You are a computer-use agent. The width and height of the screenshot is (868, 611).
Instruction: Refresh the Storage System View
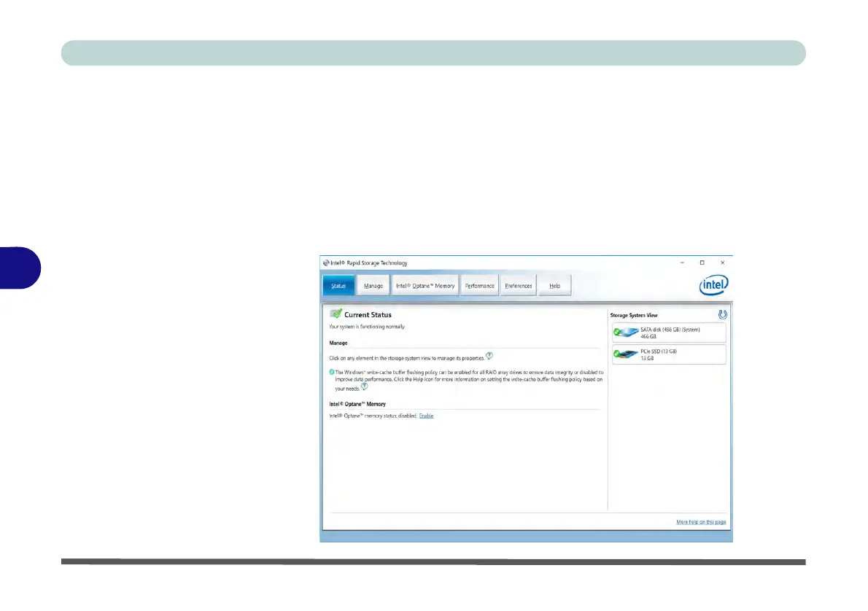click(x=722, y=314)
